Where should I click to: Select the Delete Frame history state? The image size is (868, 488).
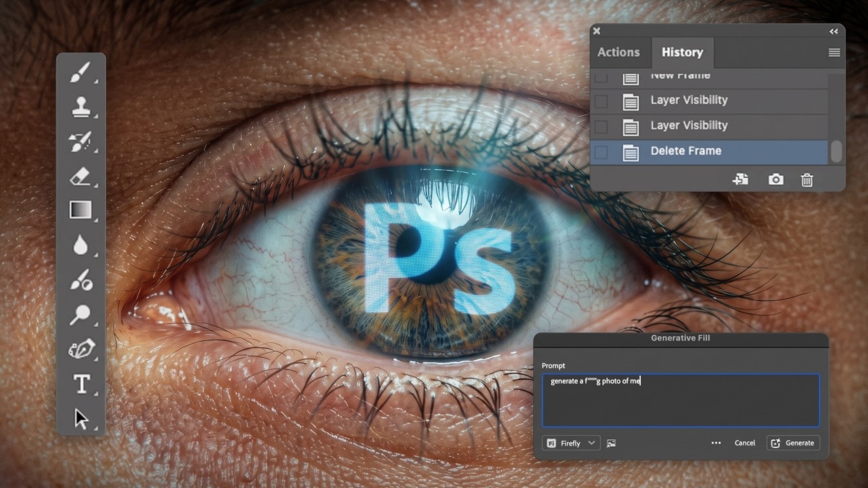click(709, 152)
